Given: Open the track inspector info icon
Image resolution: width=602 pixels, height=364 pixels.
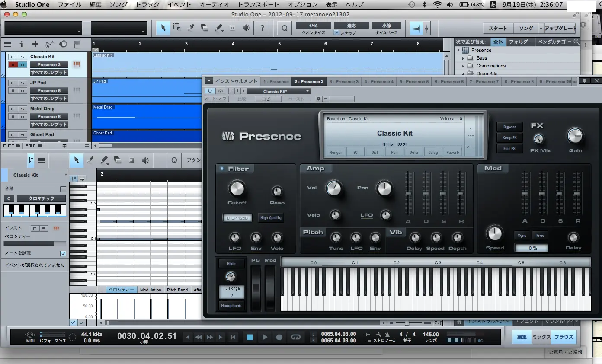Looking at the screenshot, I should pos(22,44).
